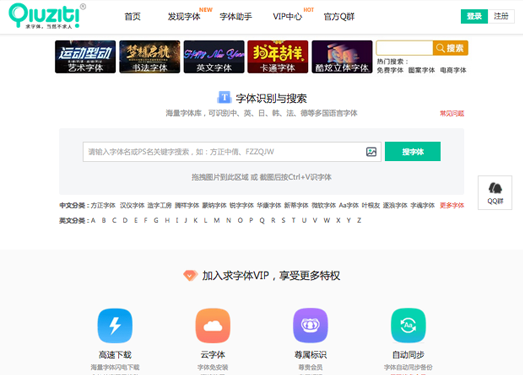523x375 pixels.
Task: Select the 造字工房 category
Action: coord(159,206)
